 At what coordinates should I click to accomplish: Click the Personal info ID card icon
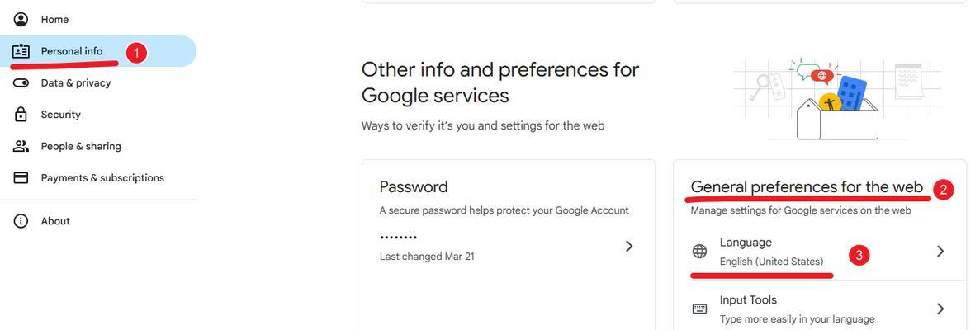(21, 51)
